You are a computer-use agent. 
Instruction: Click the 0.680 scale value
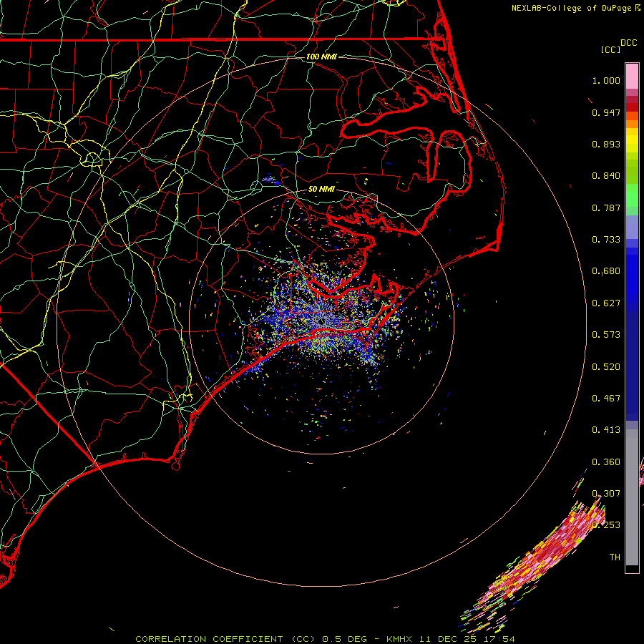click(x=606, y=271)
